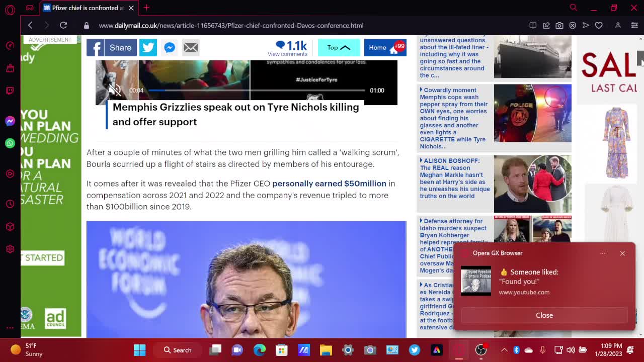Reload the Daily Mail page
The image size is (644, 362).
pyautogui.click(x=63, y=25)
